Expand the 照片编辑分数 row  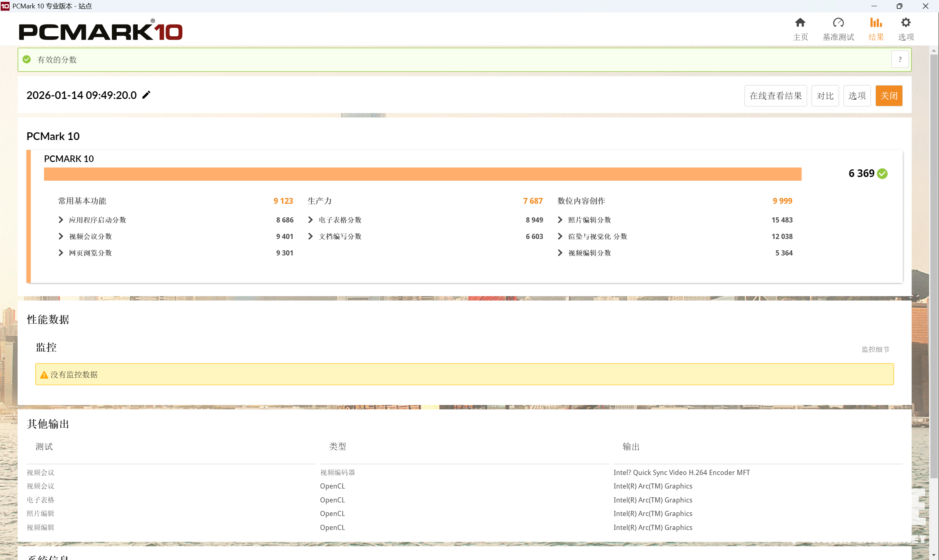coord(560,220)
